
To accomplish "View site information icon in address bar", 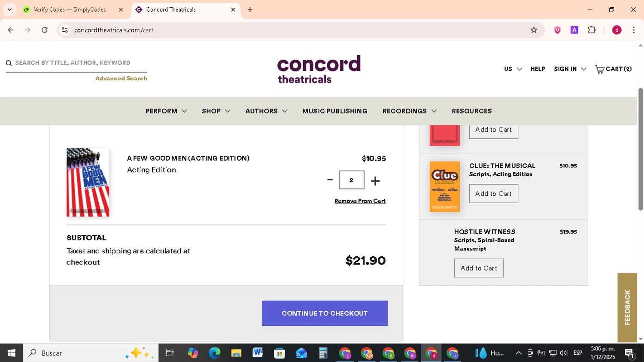I will tap(65, 30).
